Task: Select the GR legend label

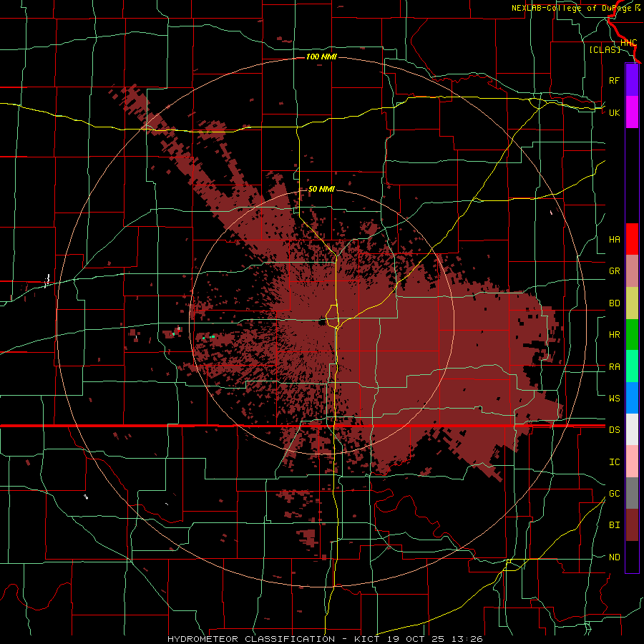Action: (x=614, y=271)
